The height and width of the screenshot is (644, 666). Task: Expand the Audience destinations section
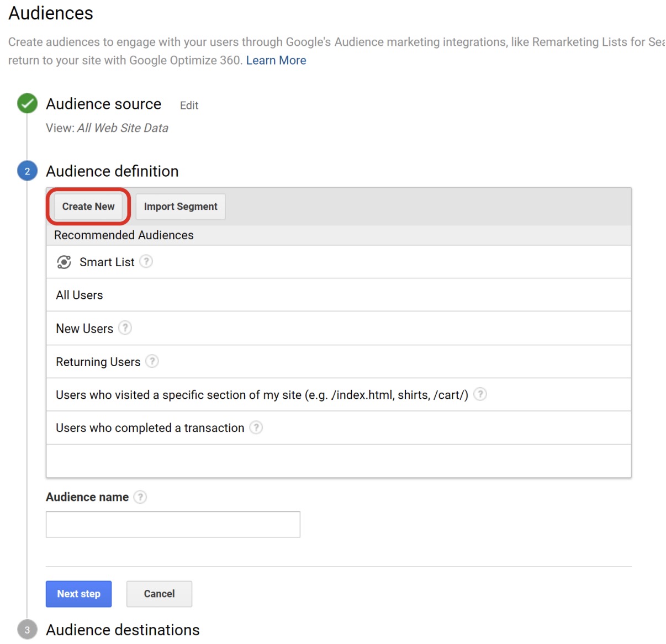pos(123,630)
